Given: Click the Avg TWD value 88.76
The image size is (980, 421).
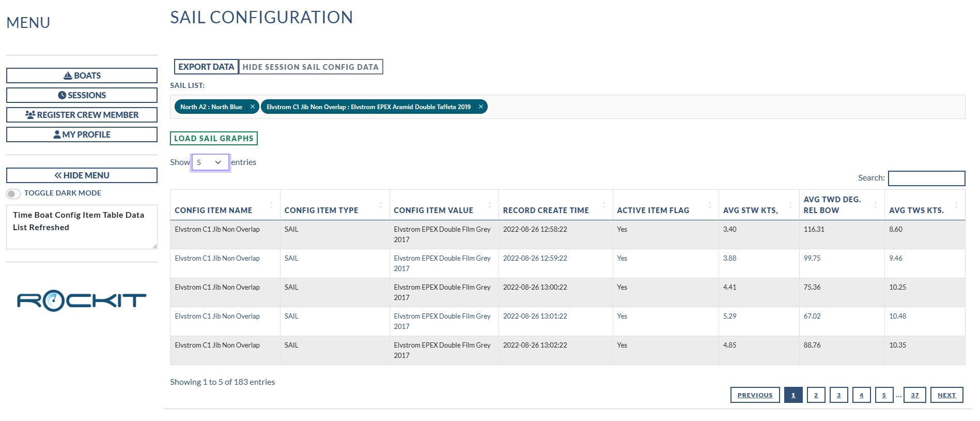Looking at the screenshot, I should point(812,345).
